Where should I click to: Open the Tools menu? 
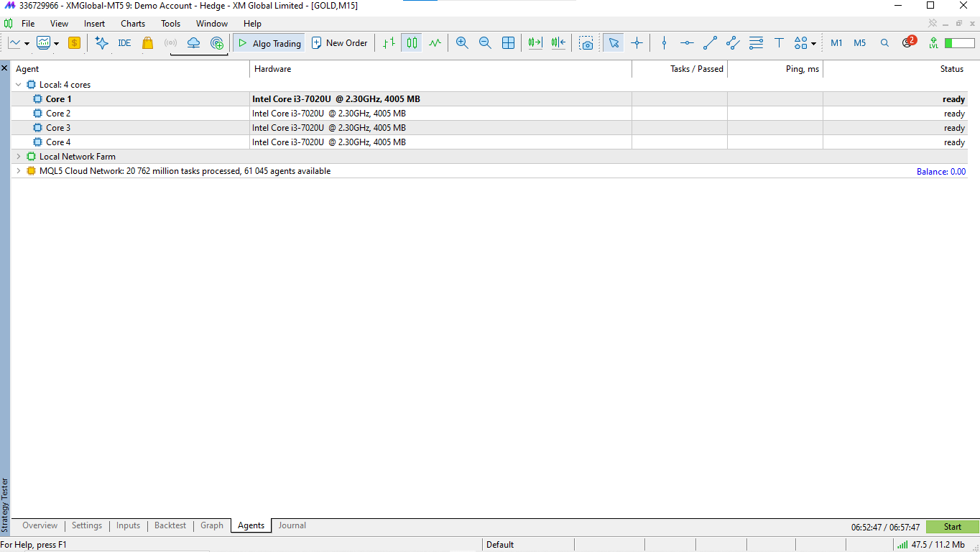(x=171, y=24)
